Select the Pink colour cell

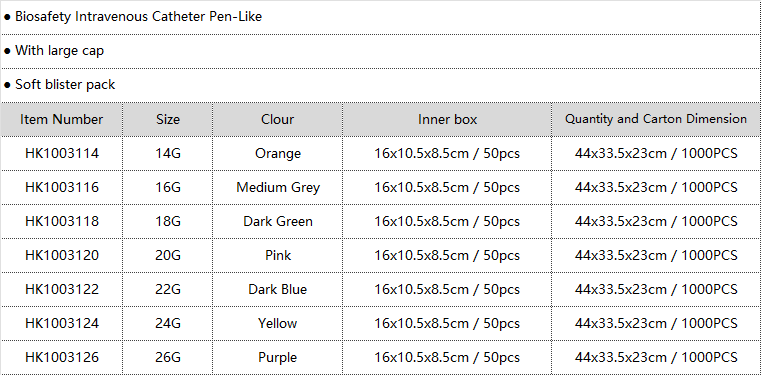pyautogui.click(x=277, y=255)
